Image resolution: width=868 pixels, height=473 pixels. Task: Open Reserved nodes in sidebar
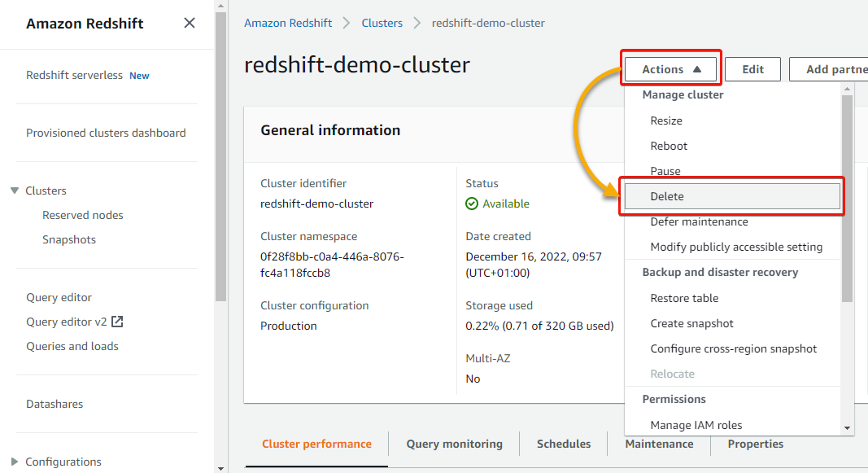coord(82,215)
